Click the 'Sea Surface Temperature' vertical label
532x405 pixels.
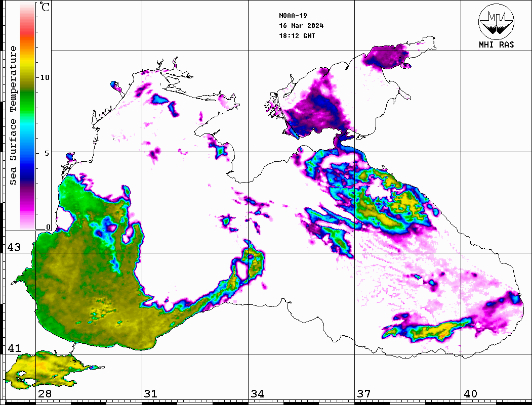(13, 115)
